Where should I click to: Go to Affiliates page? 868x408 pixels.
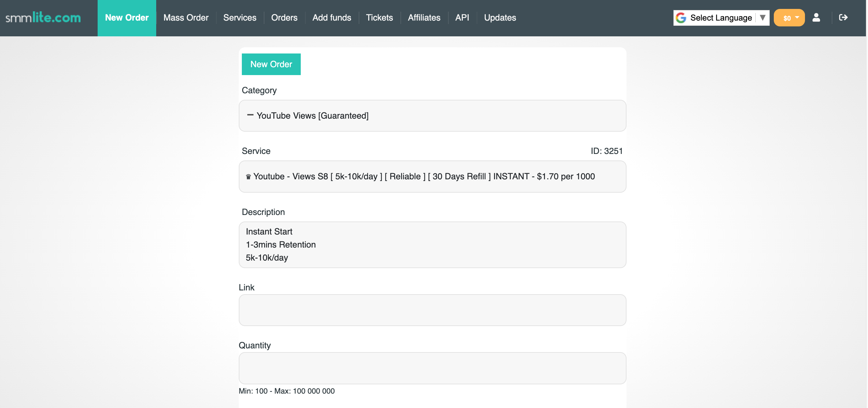click(x=424, y=18)
